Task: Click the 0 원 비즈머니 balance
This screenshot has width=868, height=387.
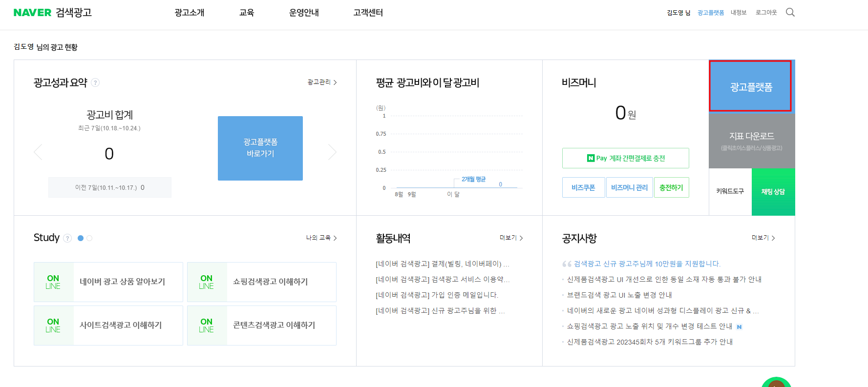Action: pos(626,113)
